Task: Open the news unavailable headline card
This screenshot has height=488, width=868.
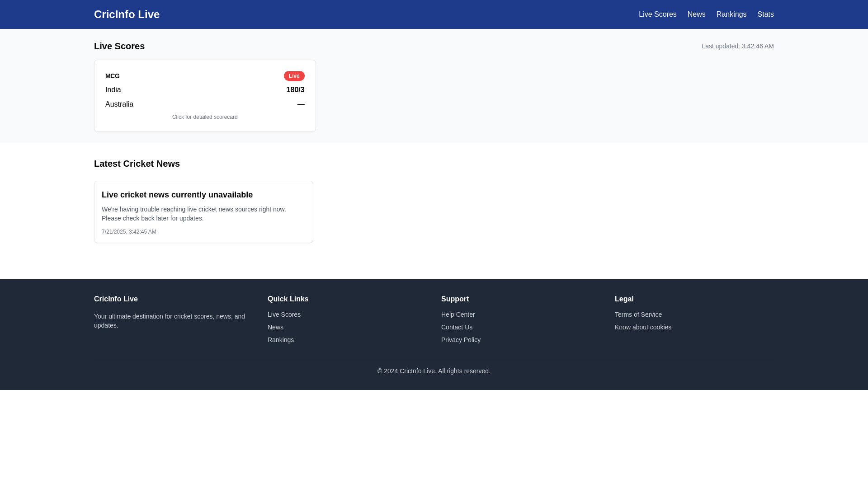Action: coord(203,212)
